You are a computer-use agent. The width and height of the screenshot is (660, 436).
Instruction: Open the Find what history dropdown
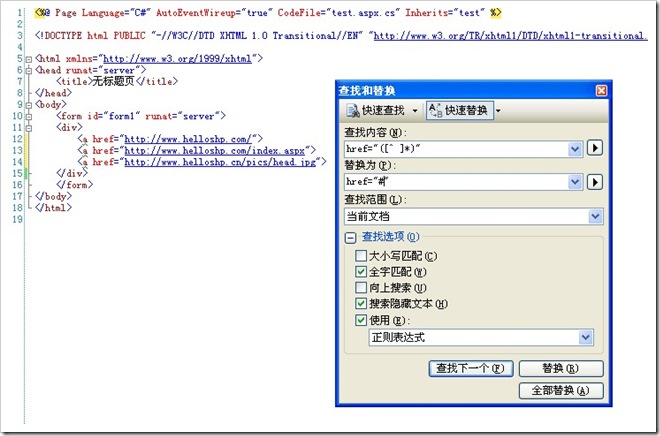(x=575, y=149)
